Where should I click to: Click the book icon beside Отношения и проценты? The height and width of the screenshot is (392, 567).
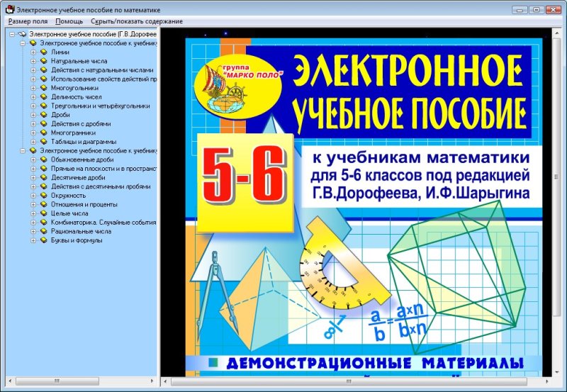(44, 204)
